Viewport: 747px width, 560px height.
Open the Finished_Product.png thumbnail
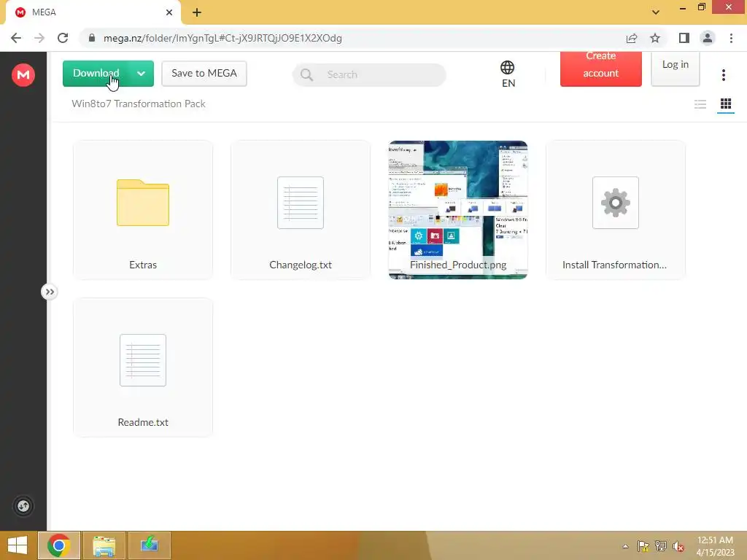click(458, 210)
